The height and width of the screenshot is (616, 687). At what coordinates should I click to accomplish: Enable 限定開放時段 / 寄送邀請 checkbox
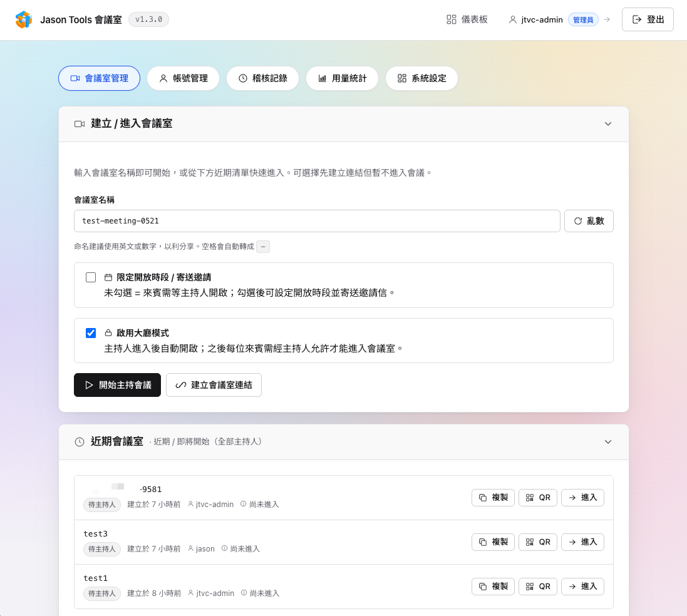point(91,277)
